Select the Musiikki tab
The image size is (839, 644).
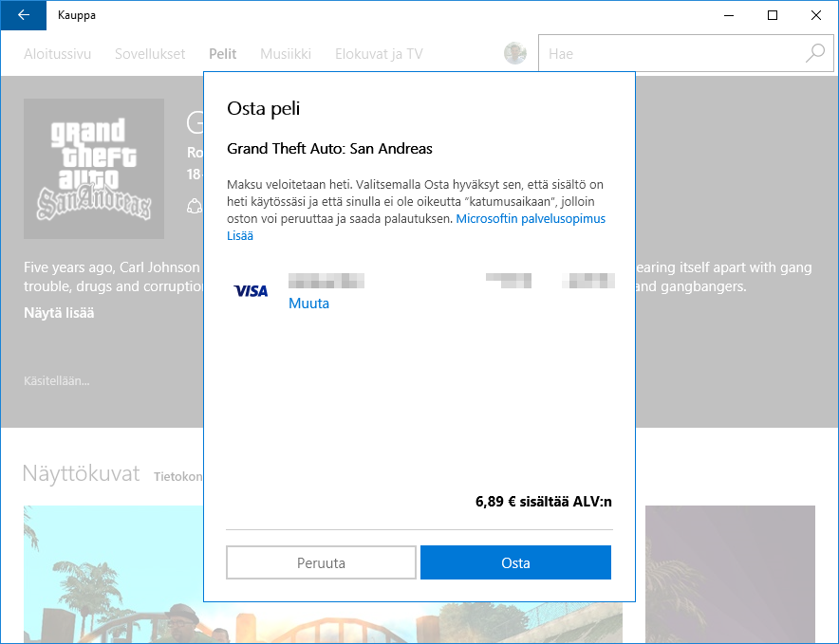(286, 54)
